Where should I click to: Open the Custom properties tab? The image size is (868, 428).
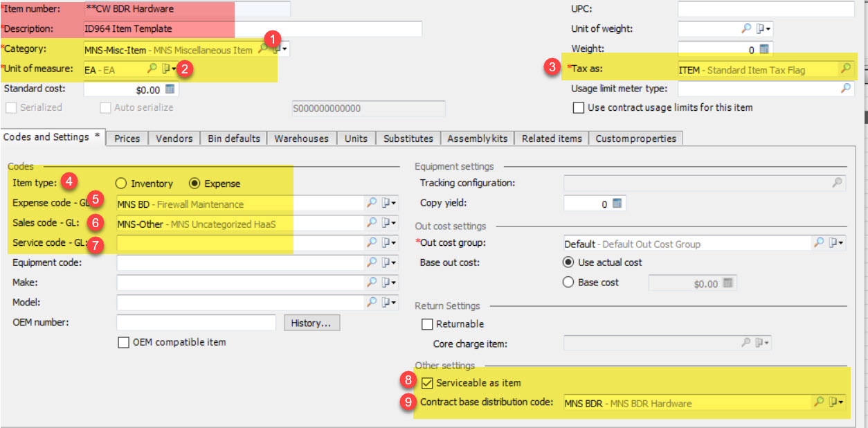pyautogui.click(x=635, y=139)
